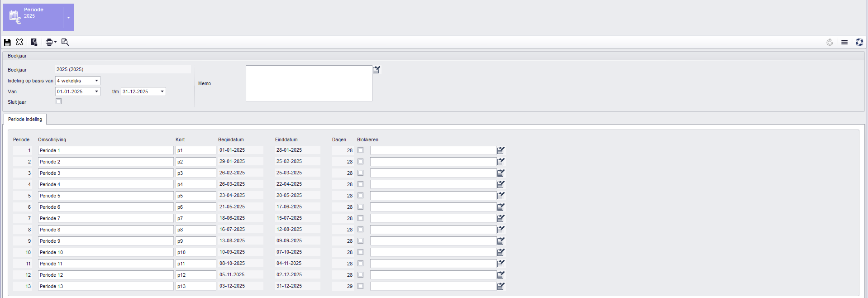This screenshot has height=298, width=868.
Task: Click the Periode 2025 calendar euro icon
Action: coord(15,17)
